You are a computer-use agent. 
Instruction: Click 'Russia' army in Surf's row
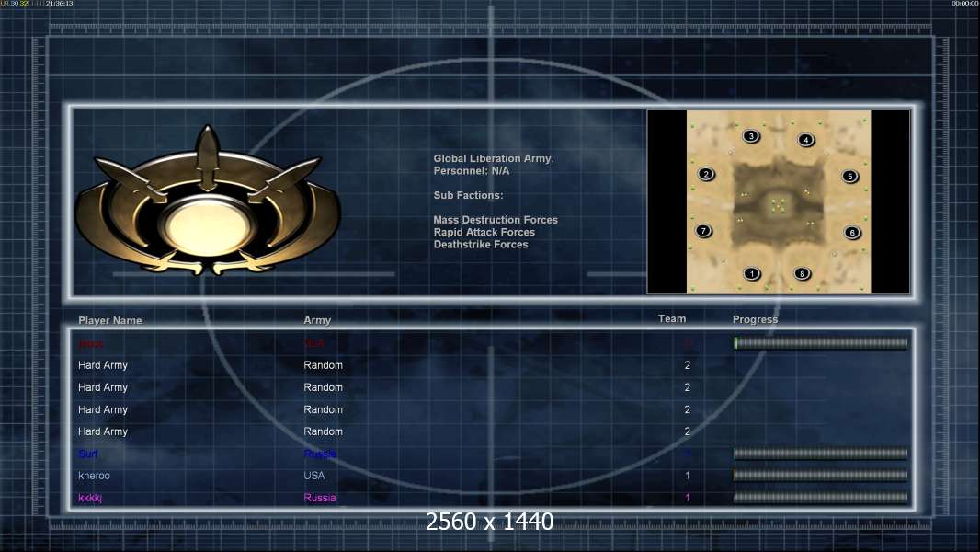pyautogui.click(x=320, y=454)
